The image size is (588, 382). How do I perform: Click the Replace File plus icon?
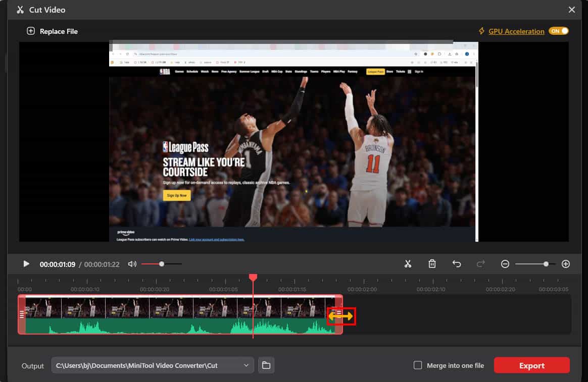(31, 31)
